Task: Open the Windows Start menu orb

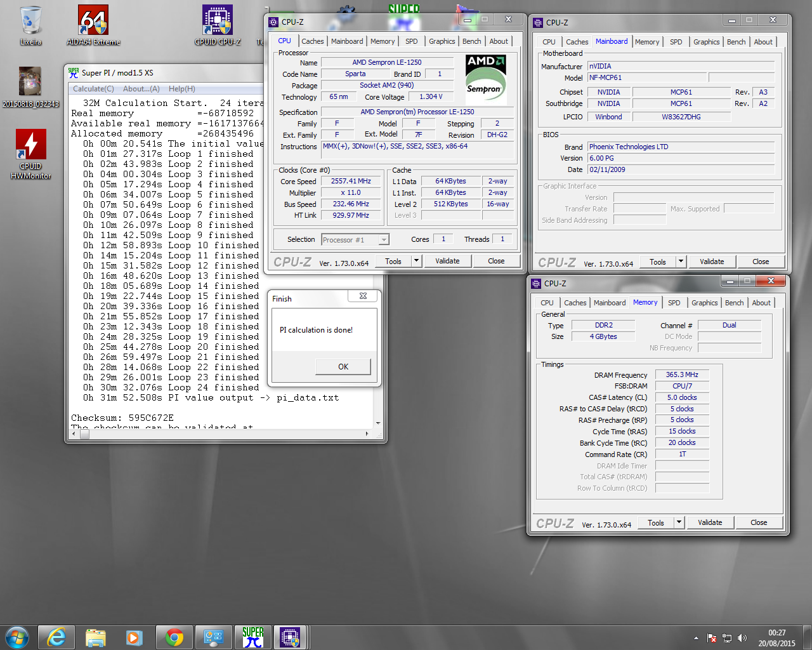Action: (x=17, y=637)
